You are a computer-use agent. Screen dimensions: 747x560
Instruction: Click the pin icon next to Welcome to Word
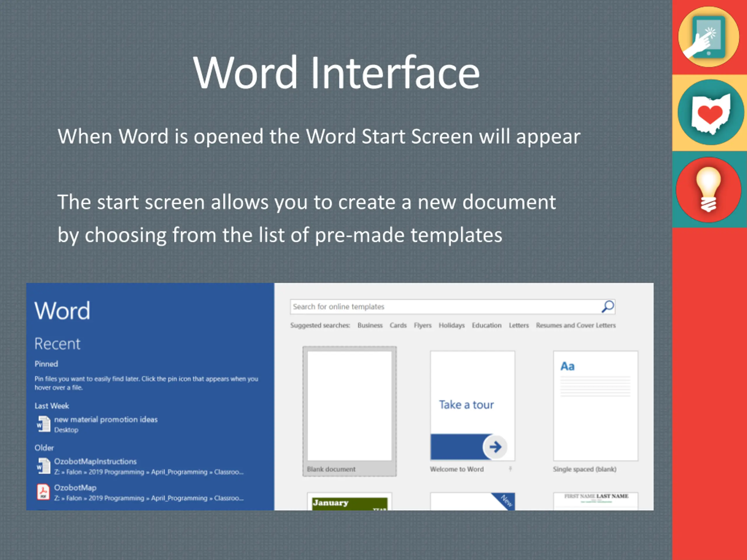(x=510, y=469)
